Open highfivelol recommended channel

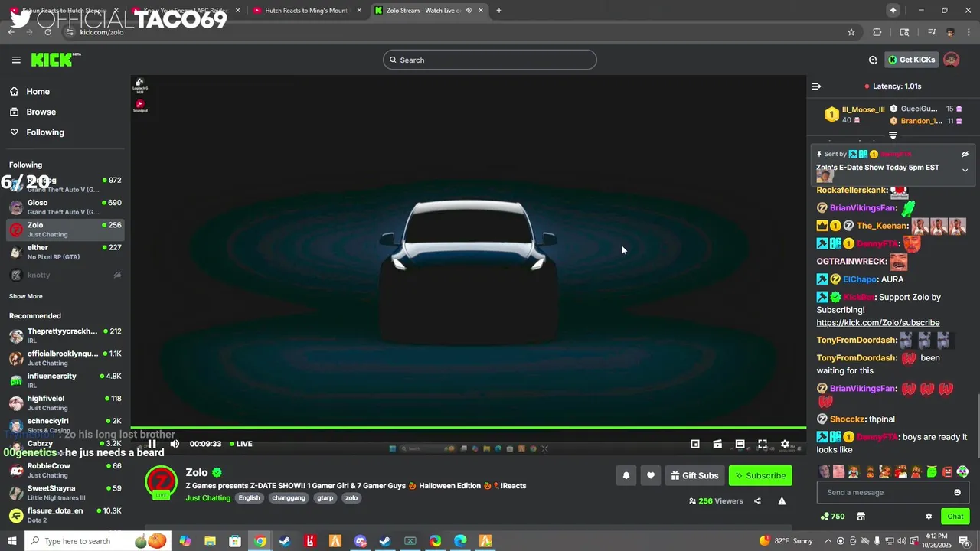point(65,403)
